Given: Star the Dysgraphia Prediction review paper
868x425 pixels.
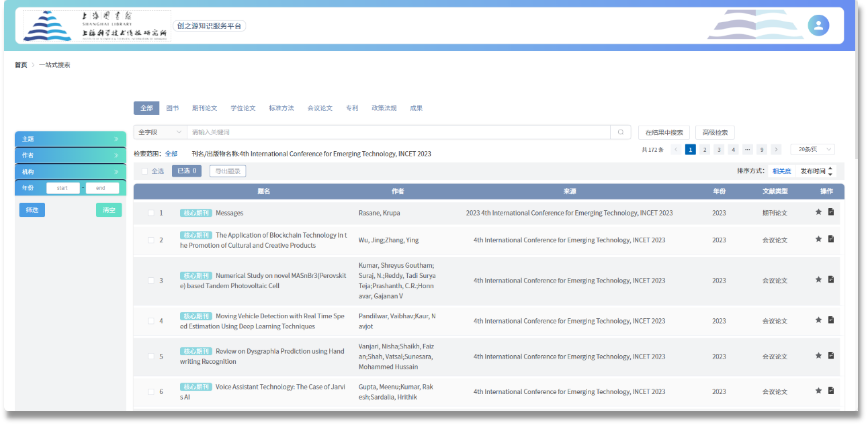Looking at the screenshot, I should point(818,356).
